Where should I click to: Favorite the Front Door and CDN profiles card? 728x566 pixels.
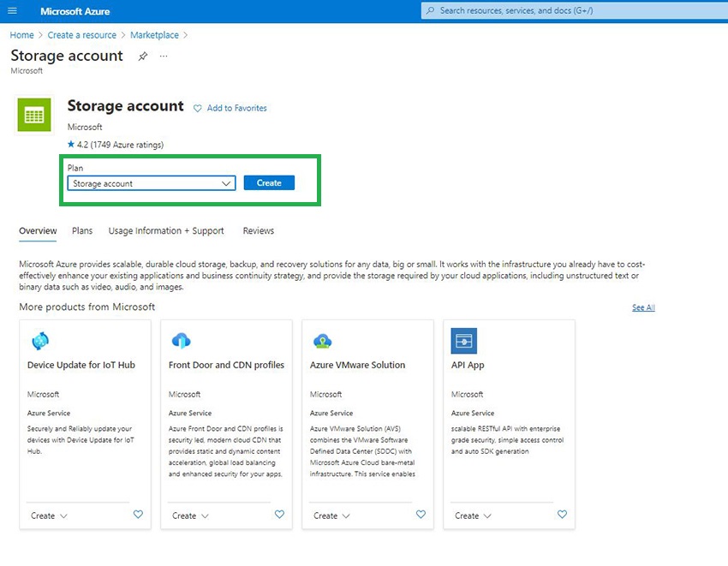pyautogui.click(x=279, y=515)
